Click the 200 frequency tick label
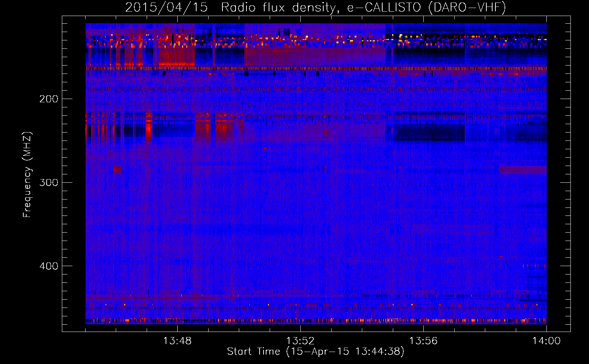 49,99
